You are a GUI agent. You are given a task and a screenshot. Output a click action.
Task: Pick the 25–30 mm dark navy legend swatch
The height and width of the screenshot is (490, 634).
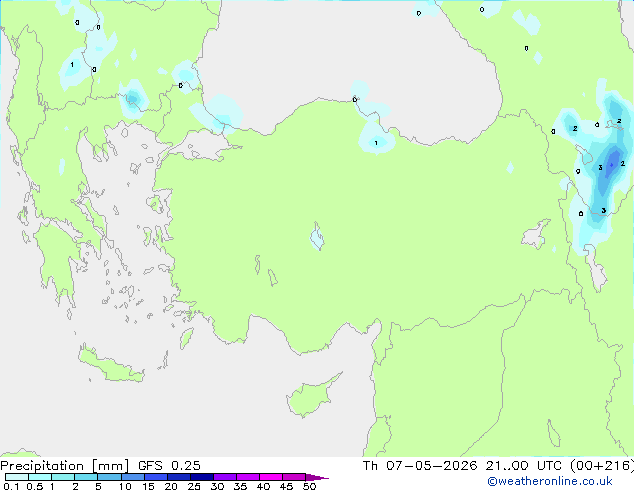201,477
